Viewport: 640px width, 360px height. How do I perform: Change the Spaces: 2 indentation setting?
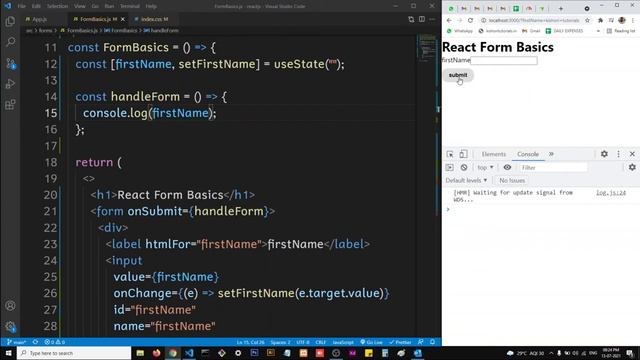pos(280,342)
